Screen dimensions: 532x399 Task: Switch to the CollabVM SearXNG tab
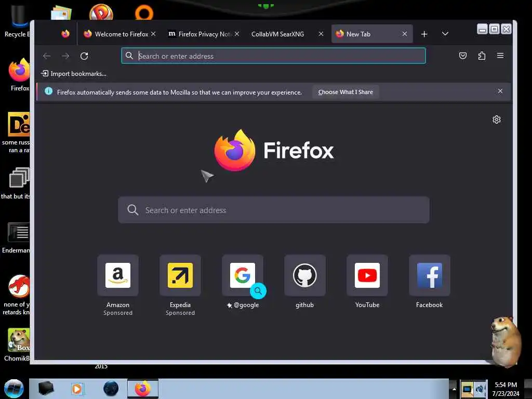tap(287, 34)
